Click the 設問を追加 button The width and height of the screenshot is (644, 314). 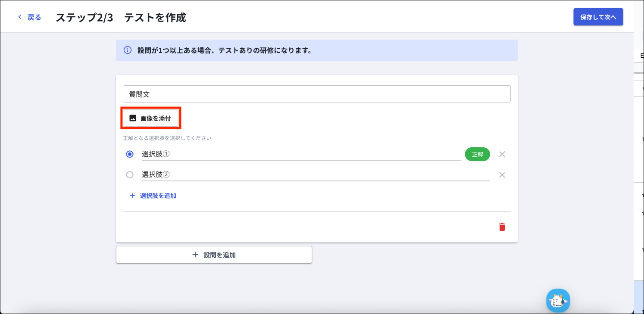pos(214,255)
